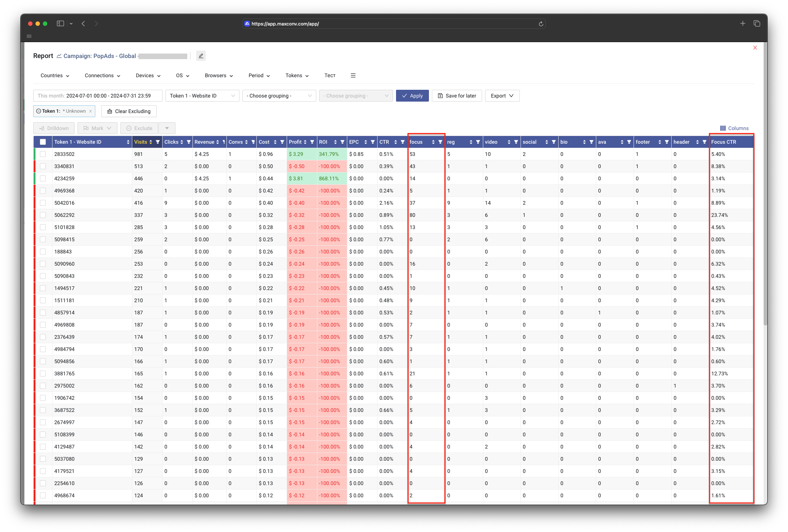The image size is (788, 532).
Task: Click the Apply button to run report
Action: [412, 96]
